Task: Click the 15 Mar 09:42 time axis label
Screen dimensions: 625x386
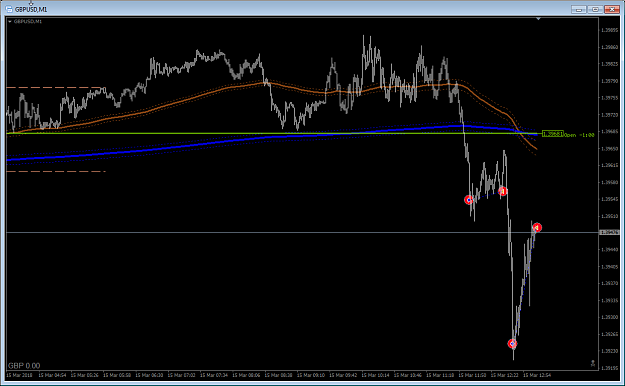Action: coord(343,375)
